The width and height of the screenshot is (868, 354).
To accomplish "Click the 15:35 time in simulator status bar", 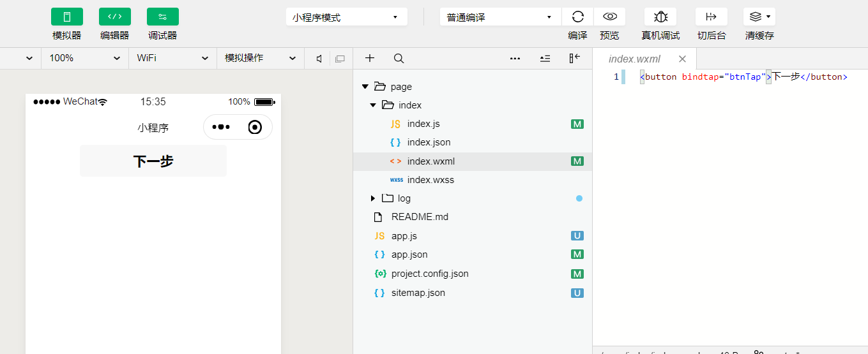I will [153, 101].
